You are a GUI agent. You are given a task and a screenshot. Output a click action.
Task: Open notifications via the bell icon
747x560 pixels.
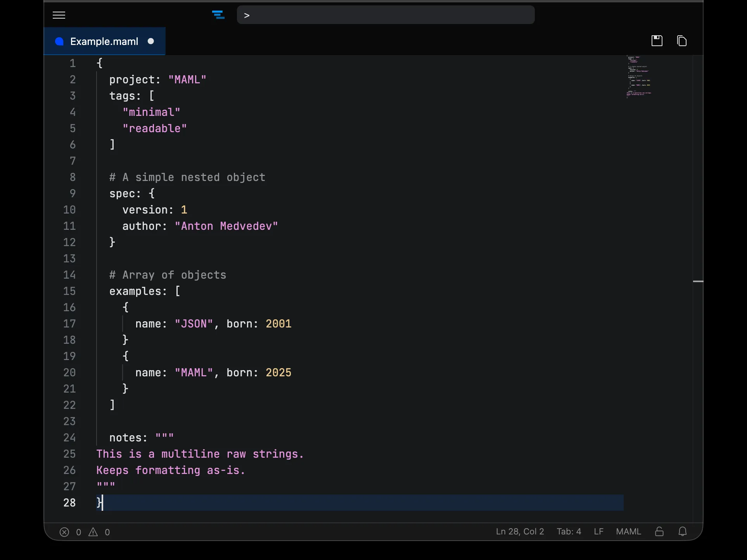[x=682, y=531]
